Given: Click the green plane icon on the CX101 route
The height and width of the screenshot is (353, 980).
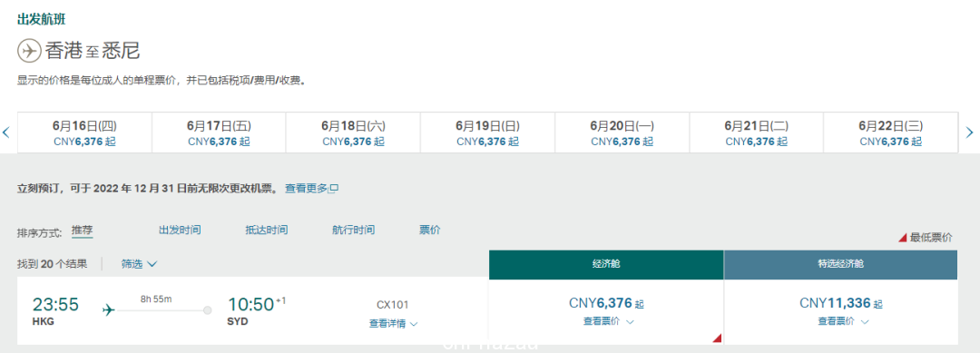Looking at the screenshot, I should point(110,309).
